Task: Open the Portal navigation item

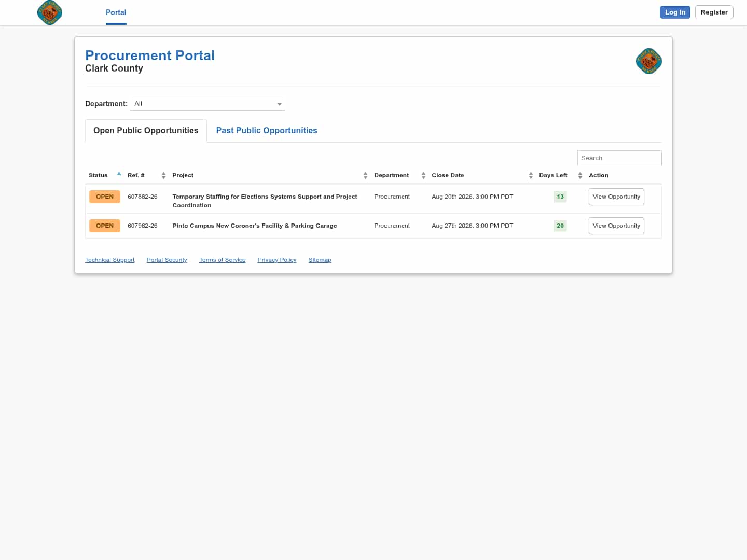Action: [116, 12]
